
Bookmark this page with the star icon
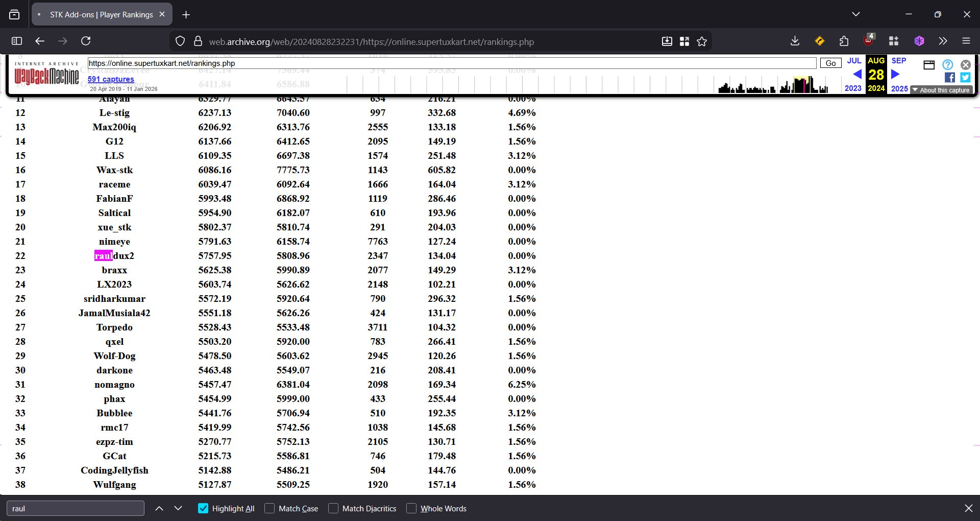pyautogui.click(x=702, y=41)
